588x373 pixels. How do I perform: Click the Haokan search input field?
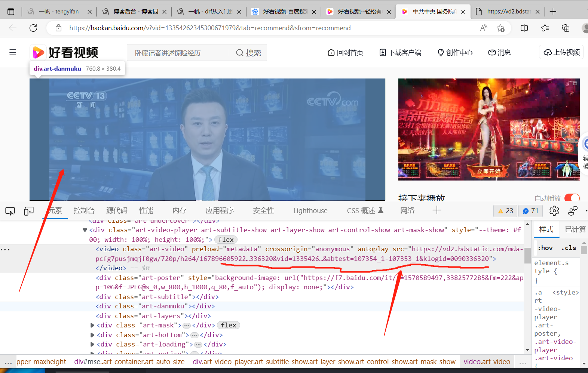coord(178,53)
